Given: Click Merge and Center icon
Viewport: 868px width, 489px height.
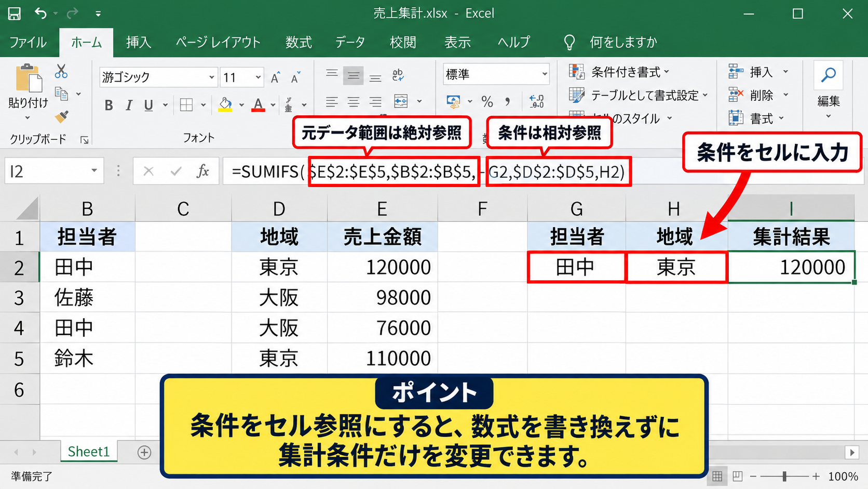Looking at the screenshot, I should click(x=401, y=101).
